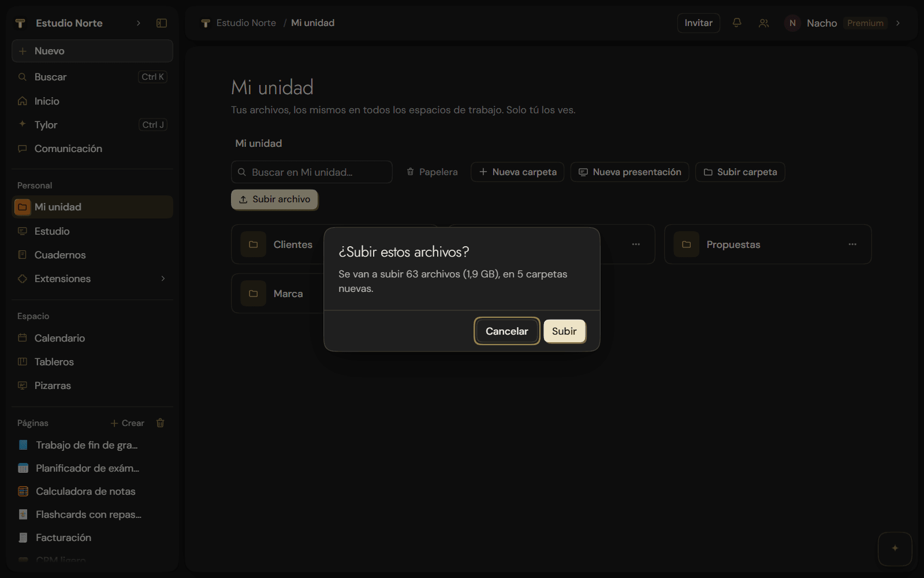Open more options on the middle folder card
The height and width of the screenshot is (578, 924).
coord(636,244)
